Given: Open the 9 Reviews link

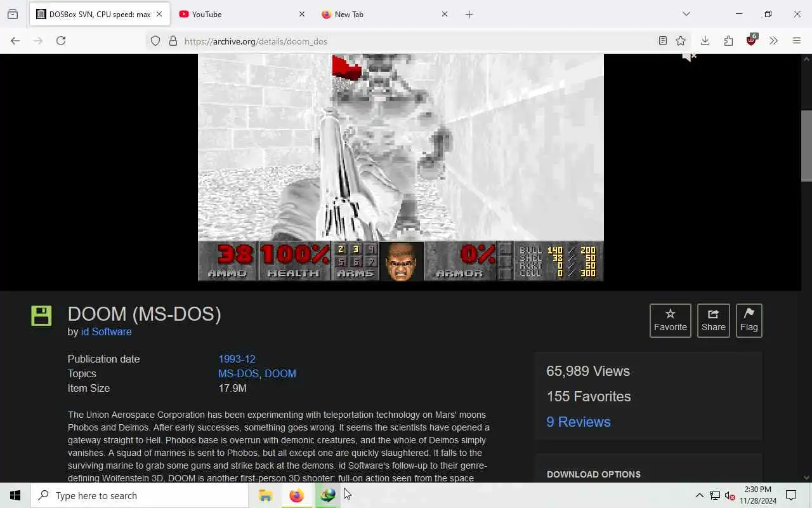Looking at the screenshot, I should (x=579, y=422).
